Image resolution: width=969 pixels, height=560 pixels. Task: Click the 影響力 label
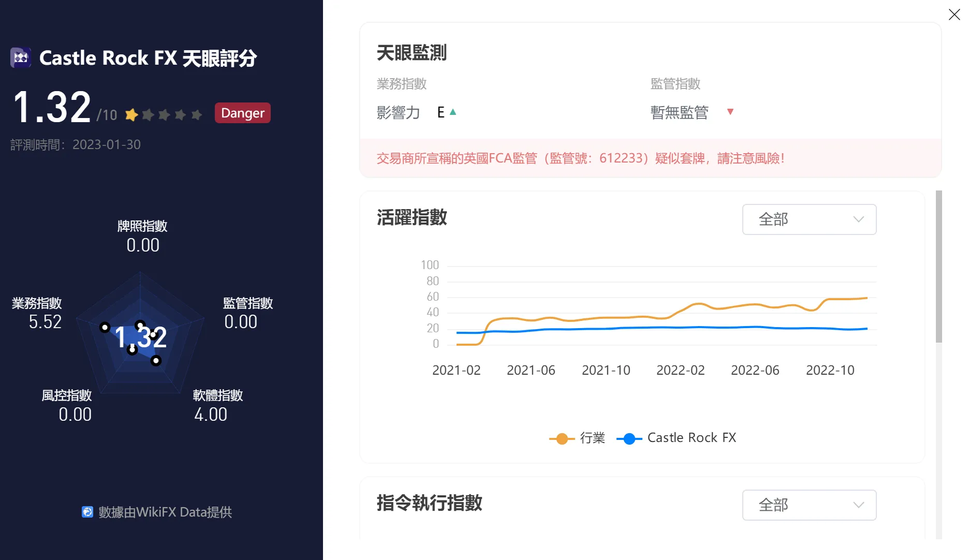[x=398, y=112]
